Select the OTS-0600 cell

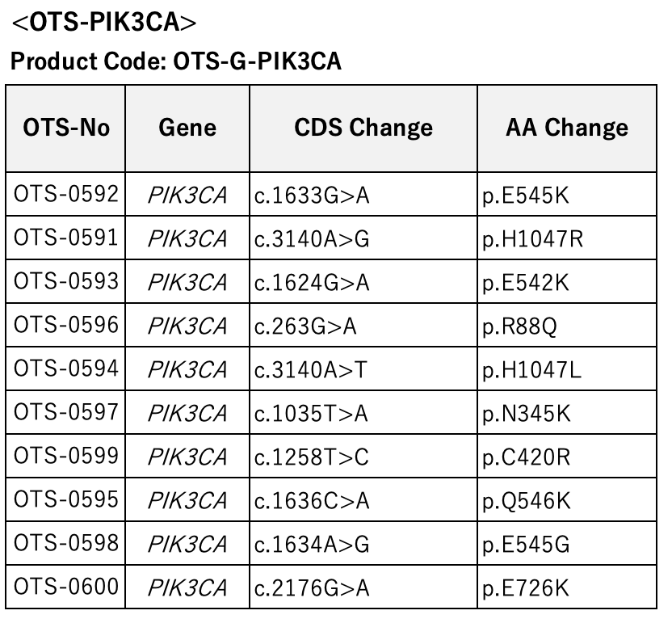(65, 587)
